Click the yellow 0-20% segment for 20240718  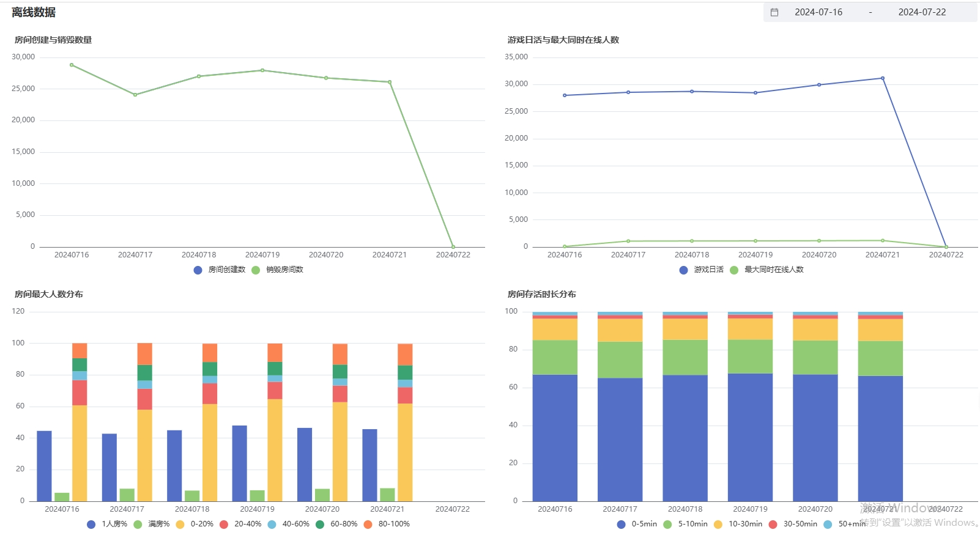210,452
